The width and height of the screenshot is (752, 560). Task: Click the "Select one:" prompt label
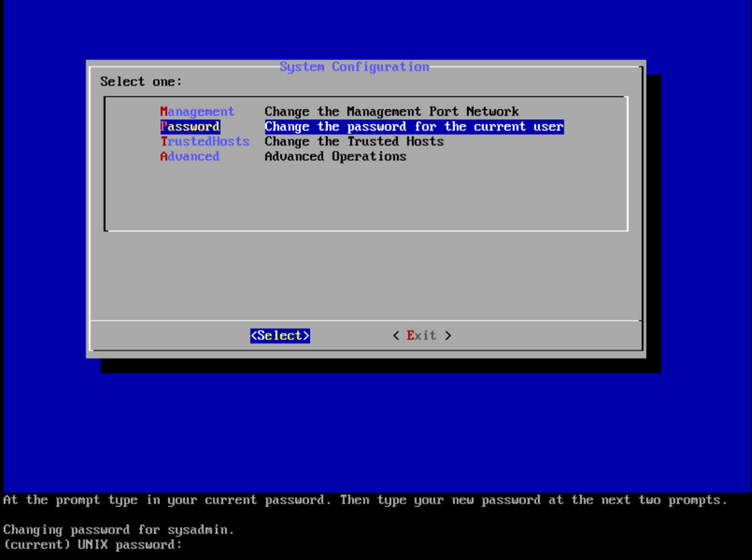coord(142,81)
